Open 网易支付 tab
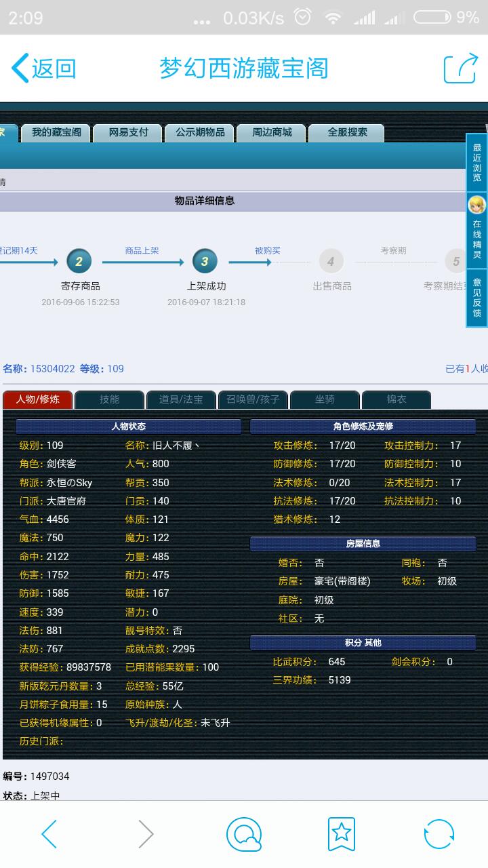The height and width of the screenshot is (868, 488). pyautogui.click(x=129, y=133)
